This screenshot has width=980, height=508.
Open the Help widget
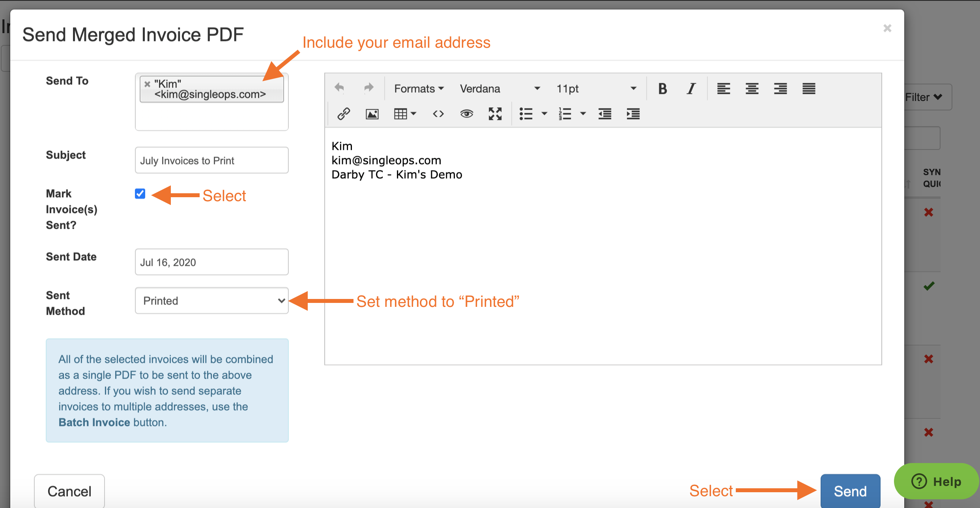[x=936, y=481]
